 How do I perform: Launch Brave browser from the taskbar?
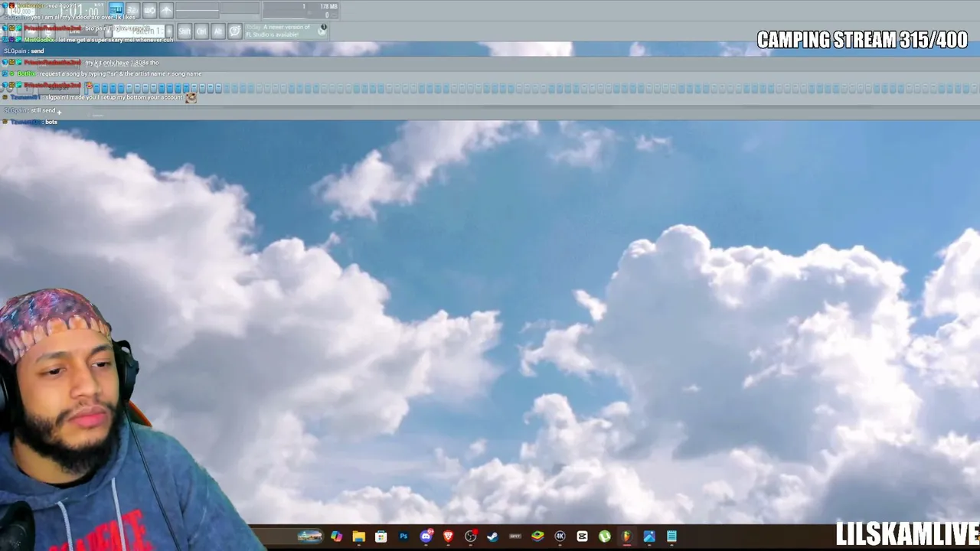click(x=449, y=536)
